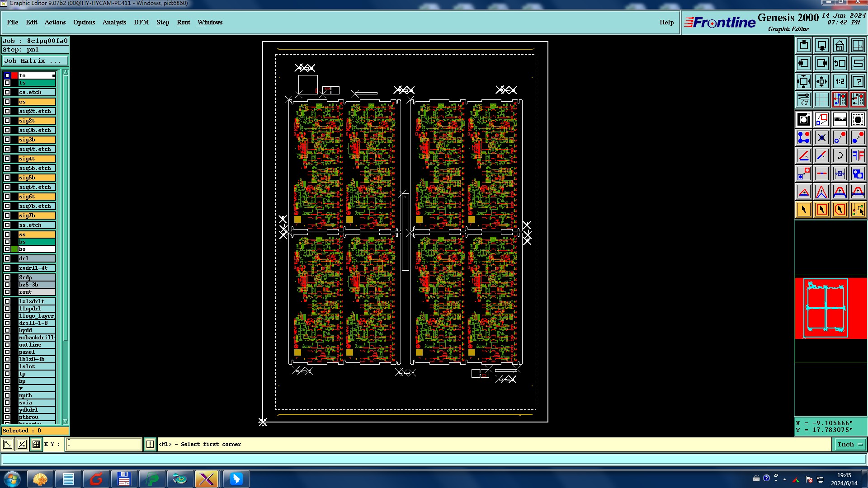This screenshot has width=868, height=488.
Task: Click the 1:2 zoom ratio icon
Action: tap(840, 82)
